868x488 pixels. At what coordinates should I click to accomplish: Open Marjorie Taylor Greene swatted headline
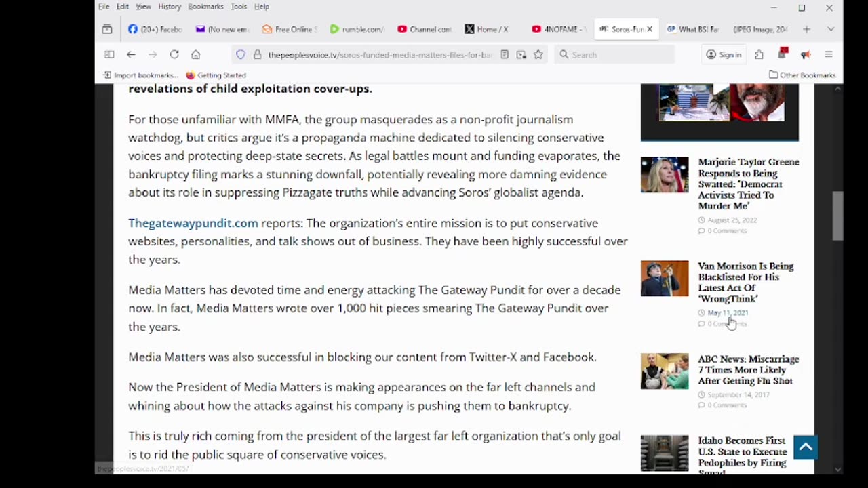tap(749, 184)
